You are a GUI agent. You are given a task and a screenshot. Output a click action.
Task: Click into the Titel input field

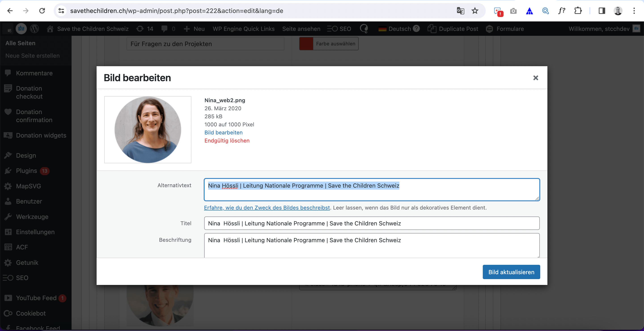372,223
